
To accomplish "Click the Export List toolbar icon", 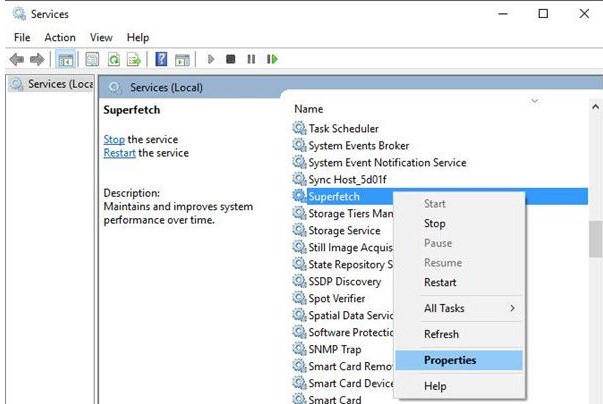I will point(134,59).
